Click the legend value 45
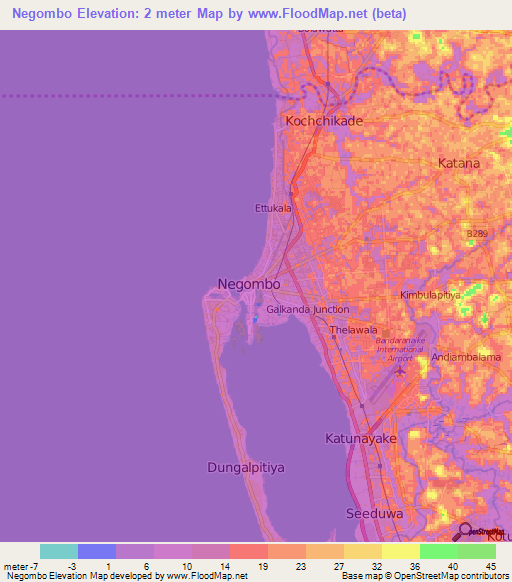The height and width of the screenshot is (582, 512). (491, 567)
